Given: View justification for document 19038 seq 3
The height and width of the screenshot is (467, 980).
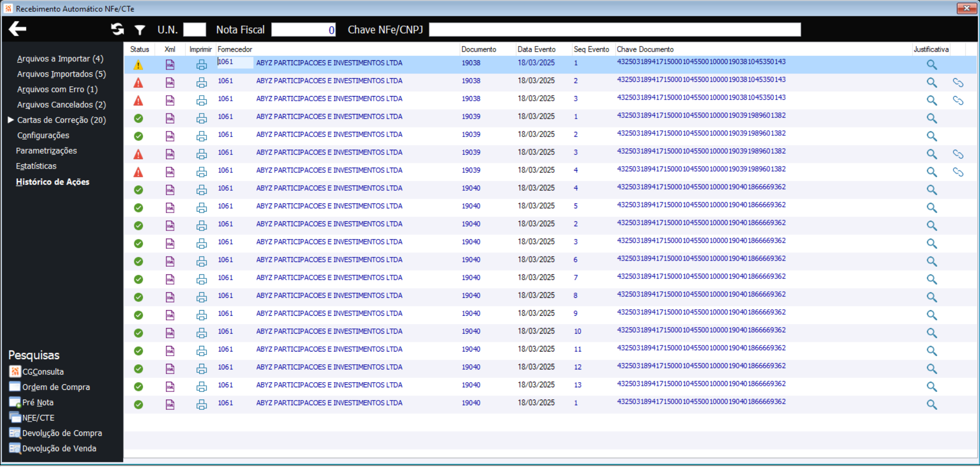Looking at the screenshot, I should (932, 100).
